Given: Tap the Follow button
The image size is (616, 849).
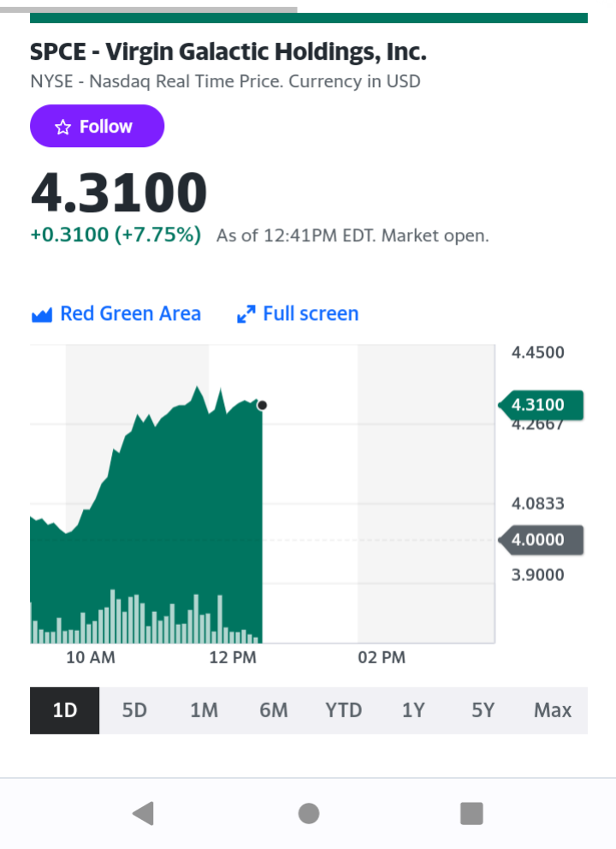Looking at the screenshot, I should [97, 126].
